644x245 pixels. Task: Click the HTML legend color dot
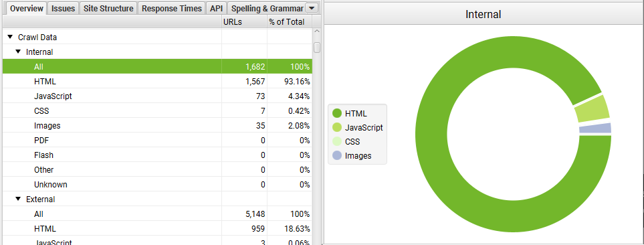337,113
